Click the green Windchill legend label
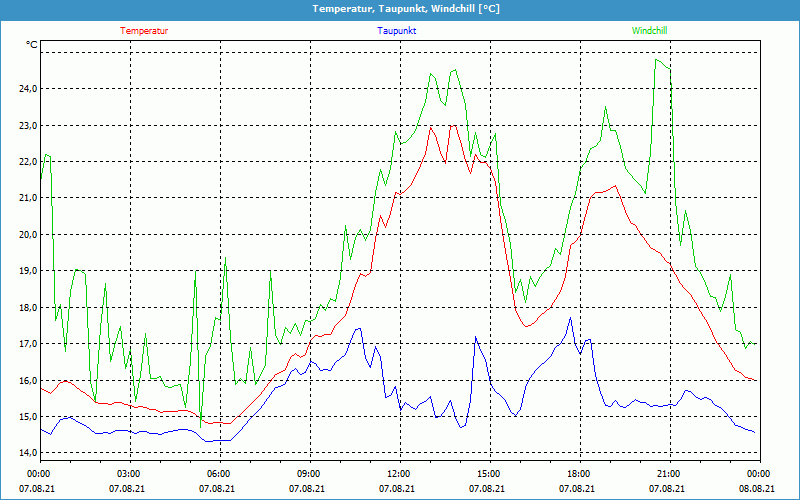Image resolution: width=800 pixels, height=500 pixels. click(x=649, y=31)
